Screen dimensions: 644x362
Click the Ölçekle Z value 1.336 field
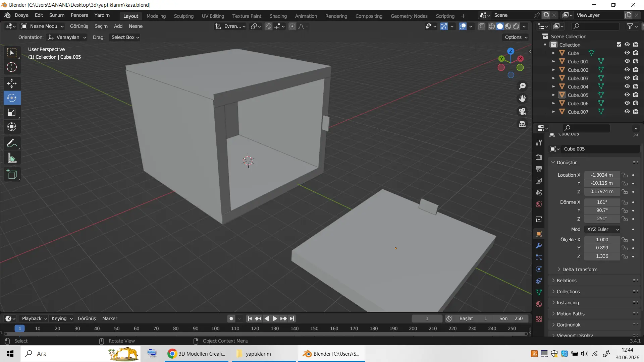(x=602, y=256)
